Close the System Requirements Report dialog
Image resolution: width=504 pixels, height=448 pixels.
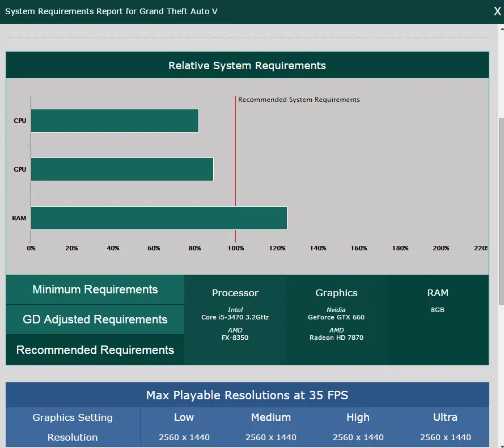[x=497, y=11]
